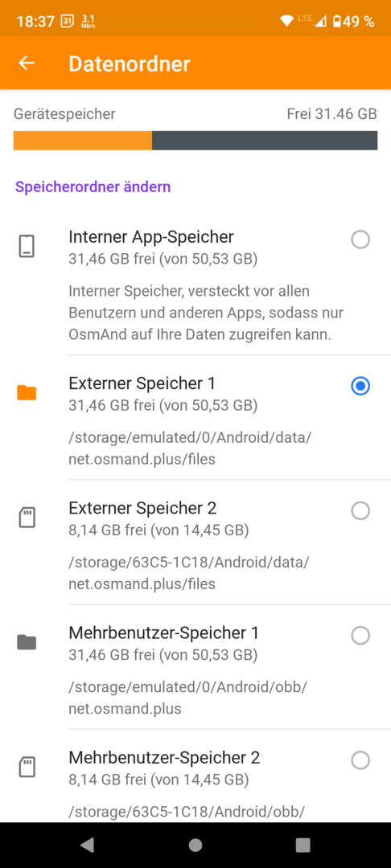Tap the Datenordner title text
This screenshot has height=868, width=391.
click(130, 63)
